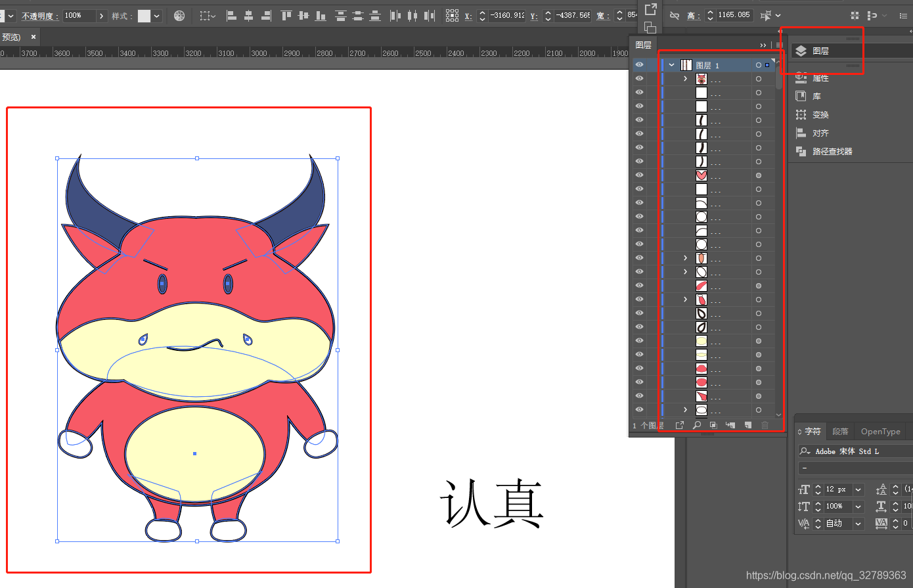Click horizontal distribute center icon
The image size is (913, 588).
pyautogui.click(x=412, y=16)
